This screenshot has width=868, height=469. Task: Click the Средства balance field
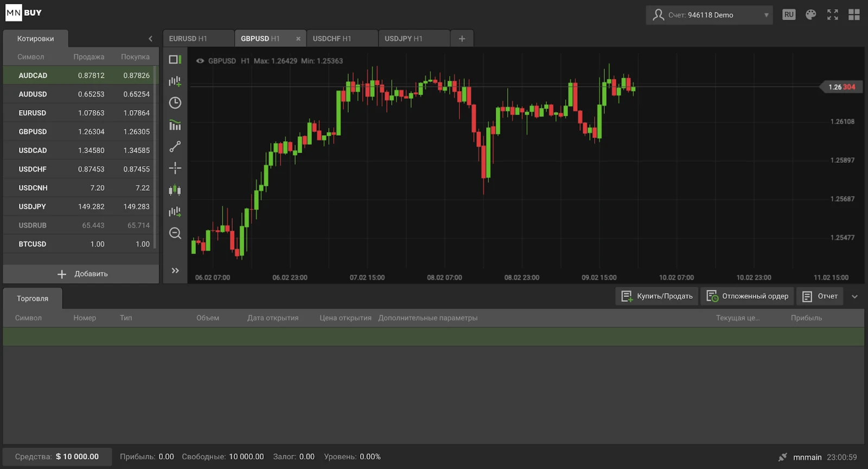click(57, 457)
